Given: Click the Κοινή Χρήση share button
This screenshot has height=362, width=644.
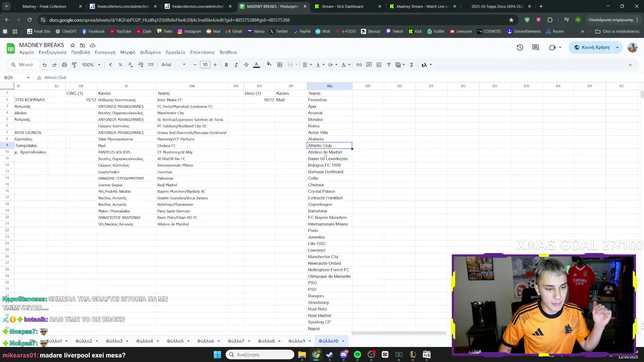Looking at the screenshot, I should click(x=592, y=47).
